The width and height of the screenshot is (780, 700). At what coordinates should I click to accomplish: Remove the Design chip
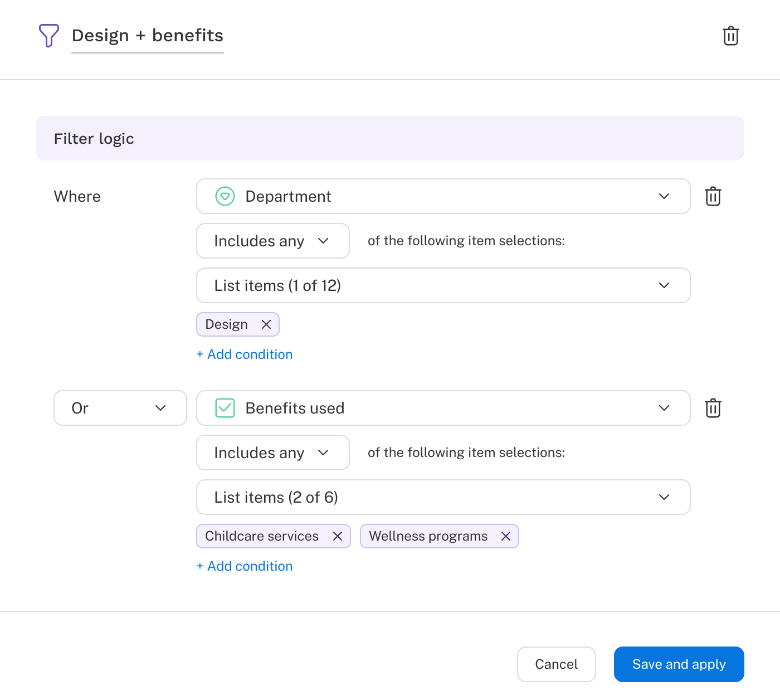[x=266, y=324]
